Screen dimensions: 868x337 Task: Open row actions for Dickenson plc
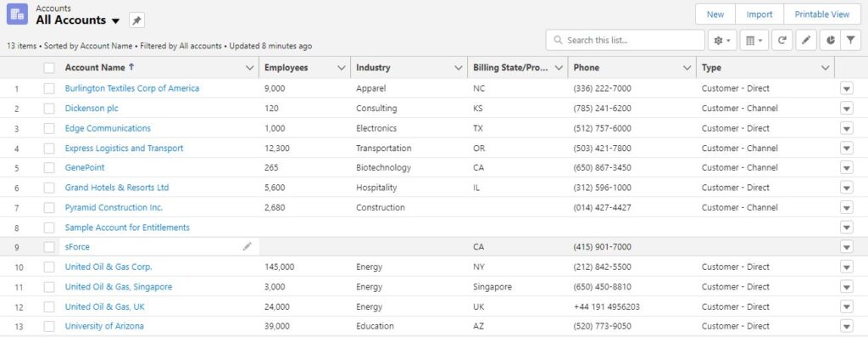coord(847,109)
